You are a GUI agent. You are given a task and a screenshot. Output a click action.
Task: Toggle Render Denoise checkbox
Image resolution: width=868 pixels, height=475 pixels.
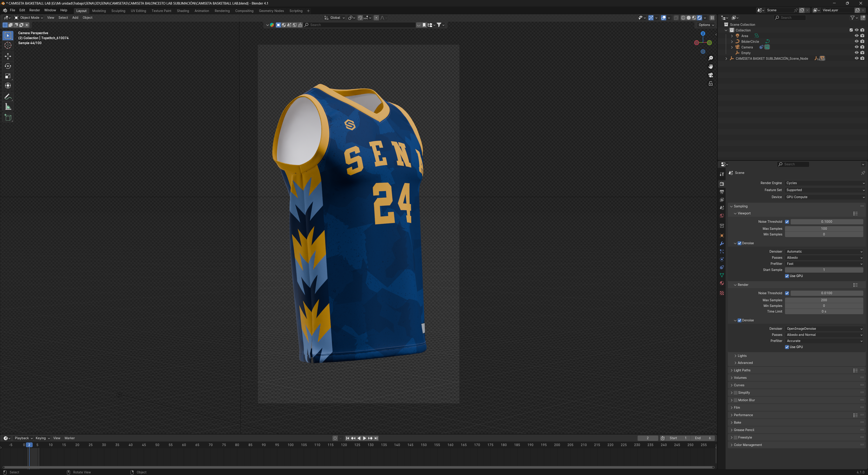pos(740,321)
